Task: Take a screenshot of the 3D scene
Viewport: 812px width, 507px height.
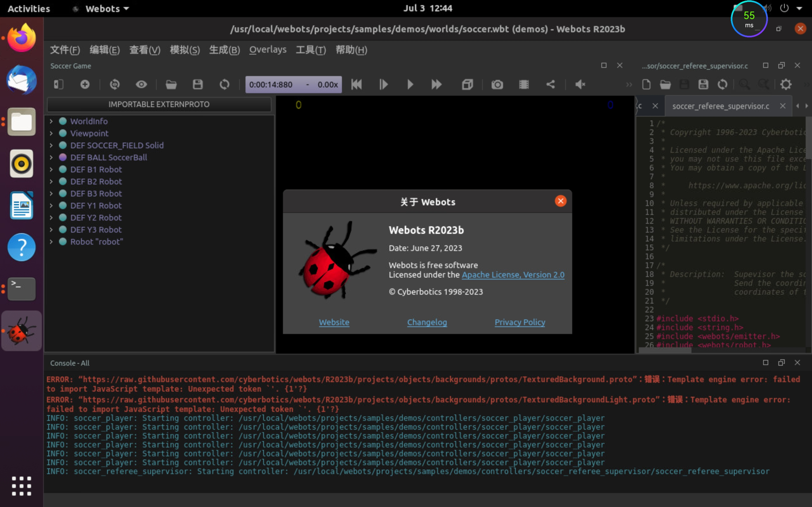Action: (497, 85)
